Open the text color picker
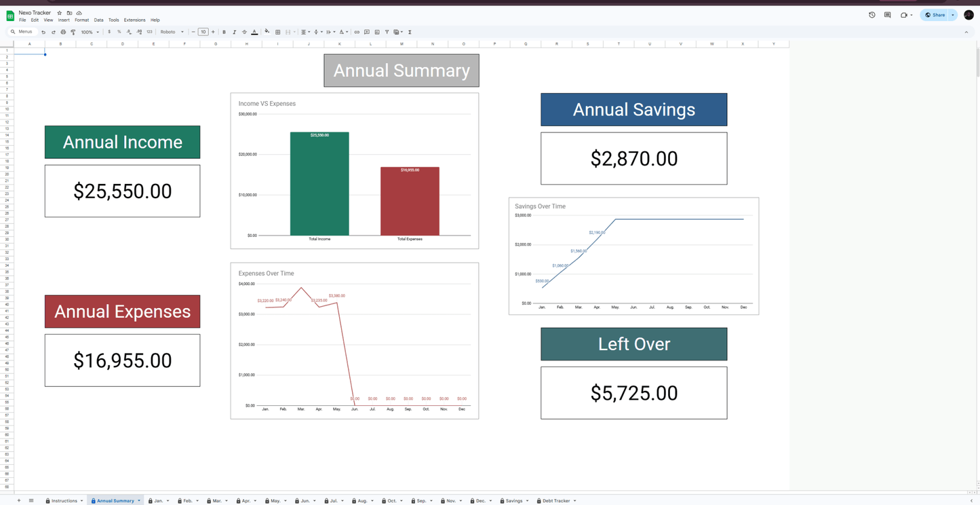 coord(255,32)
